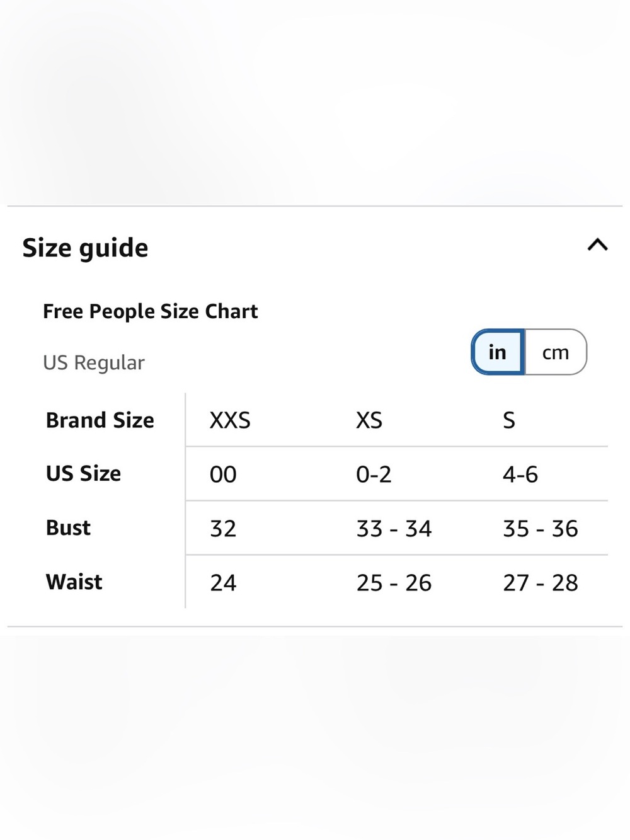Click the Free People Size Chart title
Viewport: 630px width, 840px height.
point(151,312)
